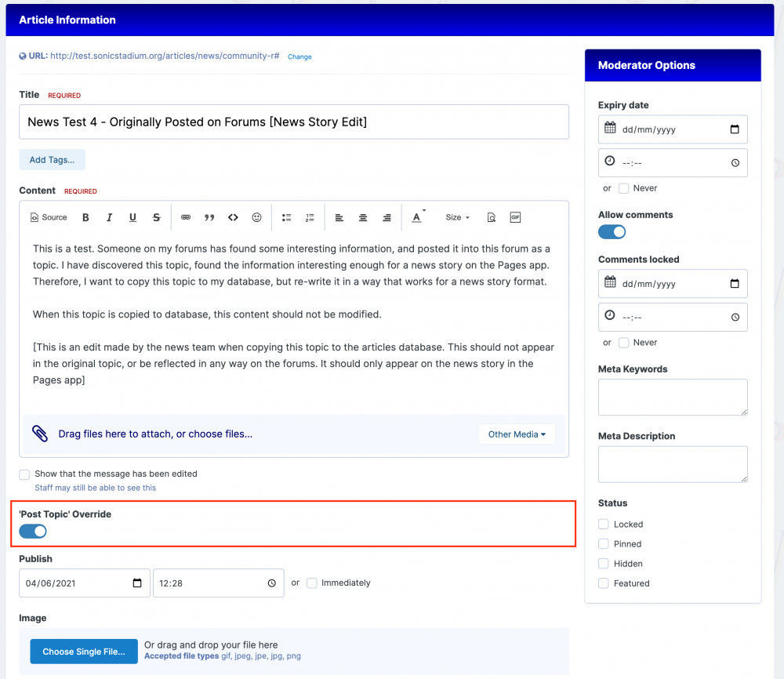Viewport: 784px width, 679px height.
Task: Open Expiry time clock picker
Action: pos(735,163)
